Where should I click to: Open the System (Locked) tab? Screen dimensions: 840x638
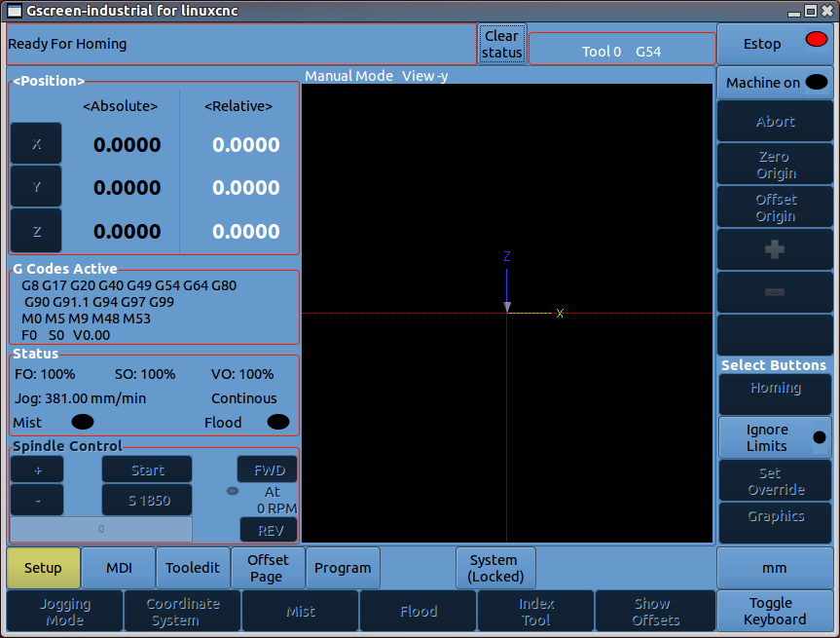[495, 568]
